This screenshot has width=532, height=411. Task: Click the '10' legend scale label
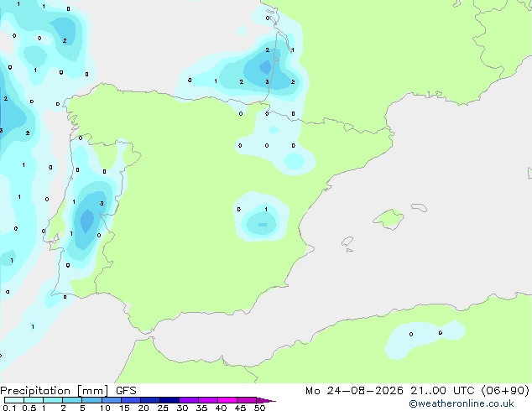(x=105, y=408)
